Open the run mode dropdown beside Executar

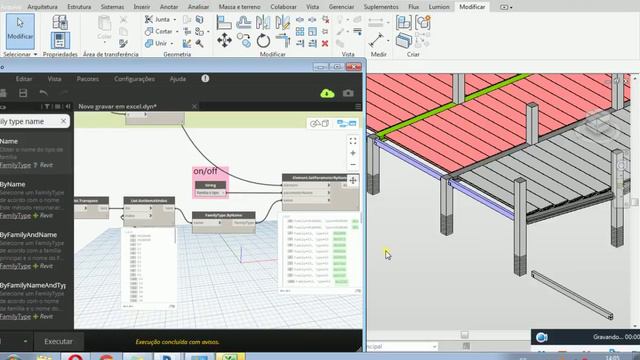tap(25, 341)
